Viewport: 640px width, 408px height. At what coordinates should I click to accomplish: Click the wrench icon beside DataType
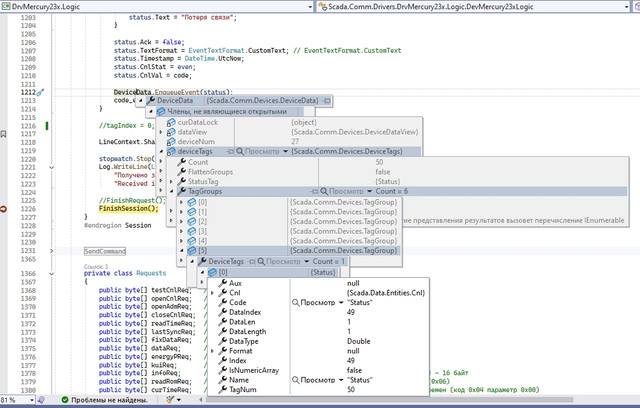click(x=223, y=341)
